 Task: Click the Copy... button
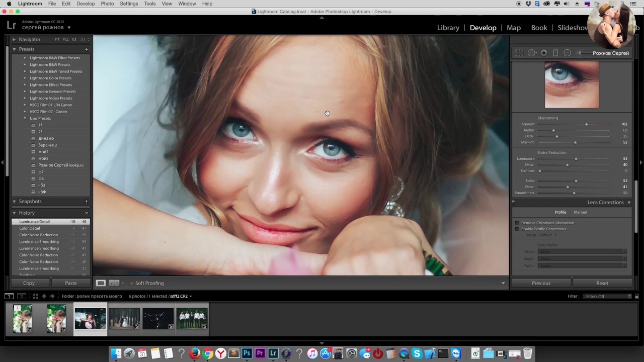(x=30, y=283)
